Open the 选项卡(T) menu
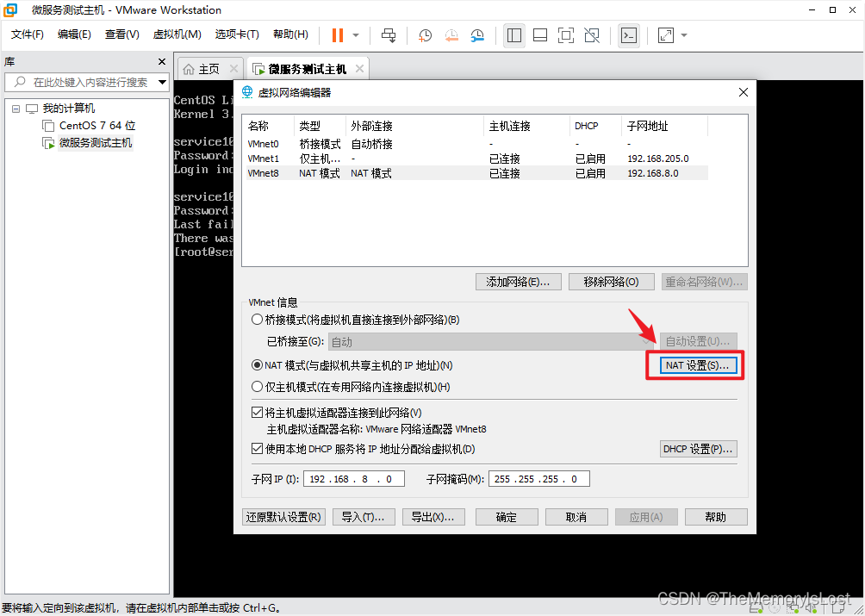The image size is (865, 616). pyautogui.click(x=237, y=34)
